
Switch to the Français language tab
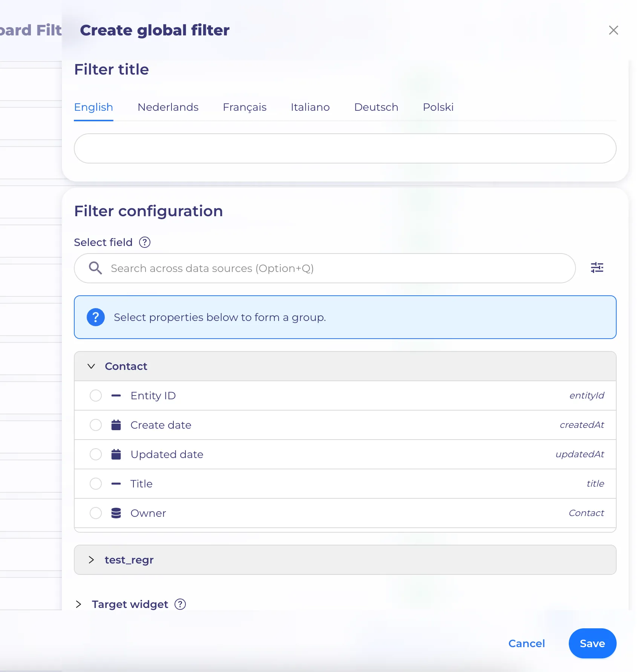(x=245, y=107)
